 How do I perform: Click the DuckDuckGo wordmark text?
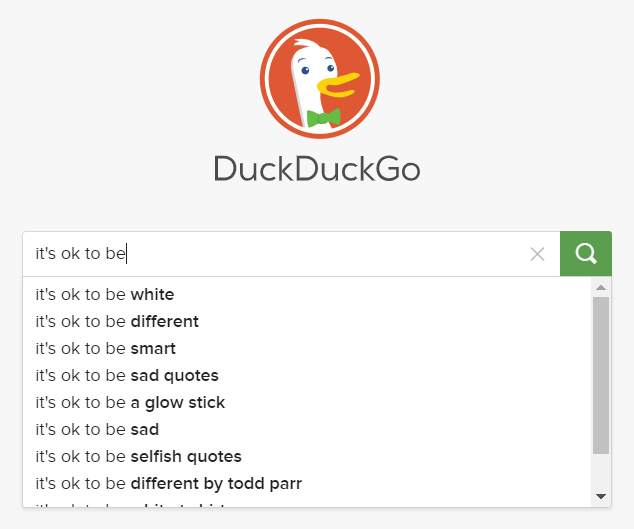click(x=317, y=169)
